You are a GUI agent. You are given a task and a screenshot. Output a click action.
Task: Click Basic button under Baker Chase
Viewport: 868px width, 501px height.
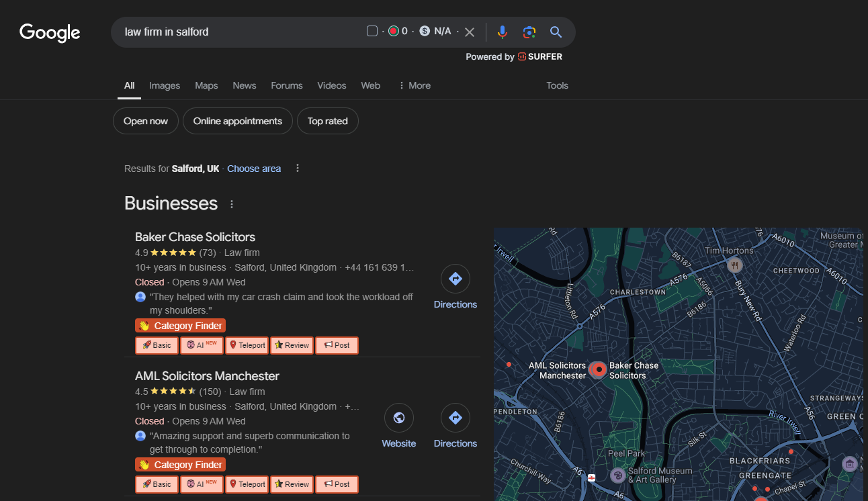coord(157,345)
